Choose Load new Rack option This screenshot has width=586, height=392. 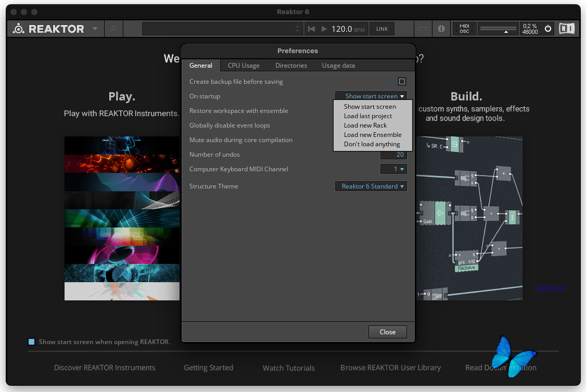365,125
